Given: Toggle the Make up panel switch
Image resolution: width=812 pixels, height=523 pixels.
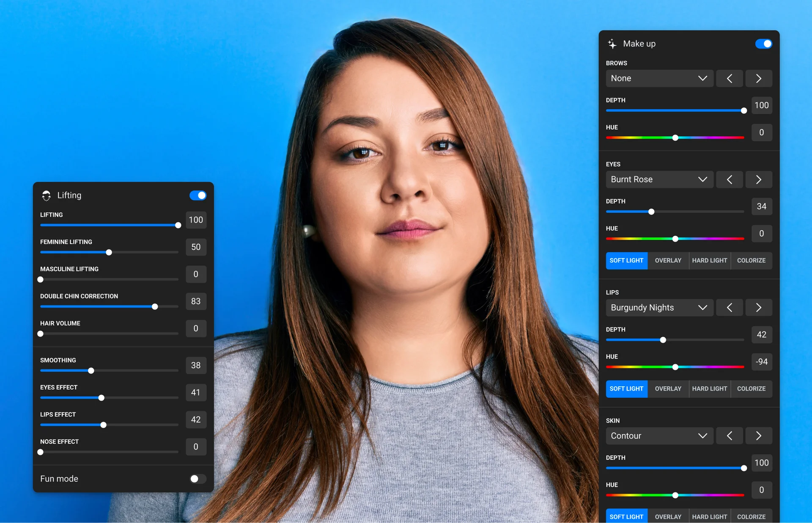Looking at the screenshot, I should point(764,44).
